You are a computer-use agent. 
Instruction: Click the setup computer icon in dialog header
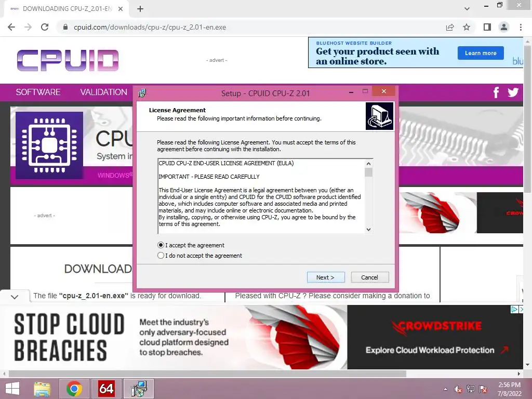(x=379, y=116)
